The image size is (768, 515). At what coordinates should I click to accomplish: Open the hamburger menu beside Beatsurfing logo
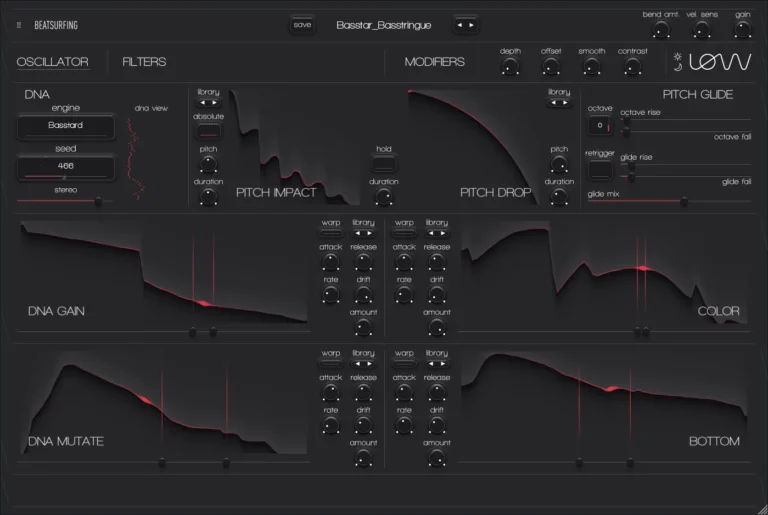point(19,25)
